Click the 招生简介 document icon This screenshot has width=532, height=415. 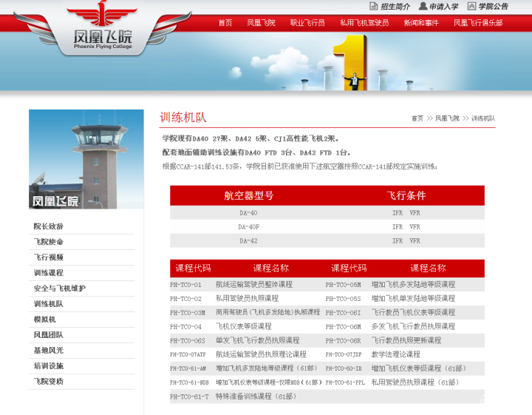click(373, 6)
